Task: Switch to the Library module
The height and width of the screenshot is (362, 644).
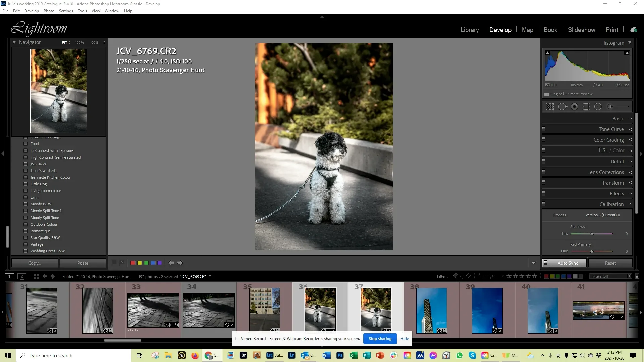Action: click(x=469, y=29)
